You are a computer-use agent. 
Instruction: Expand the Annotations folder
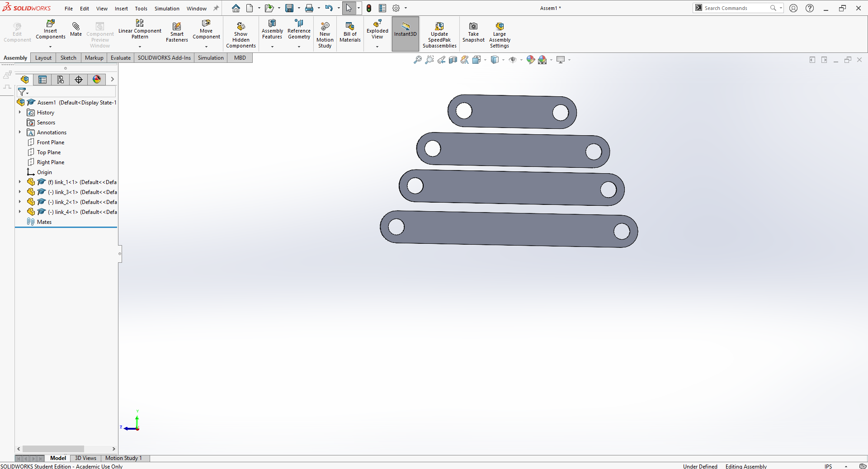tap(19, 132)
